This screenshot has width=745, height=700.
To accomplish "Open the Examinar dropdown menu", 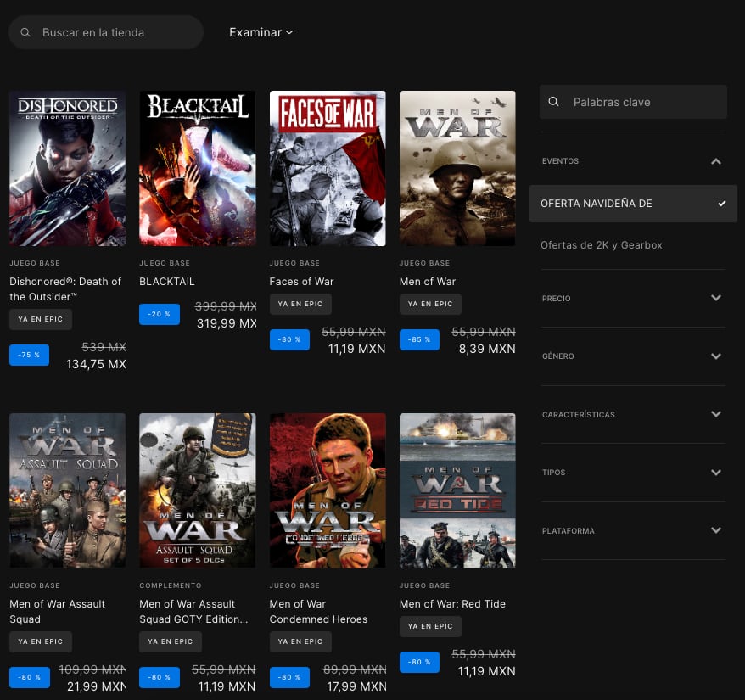I will coord(260,32).
